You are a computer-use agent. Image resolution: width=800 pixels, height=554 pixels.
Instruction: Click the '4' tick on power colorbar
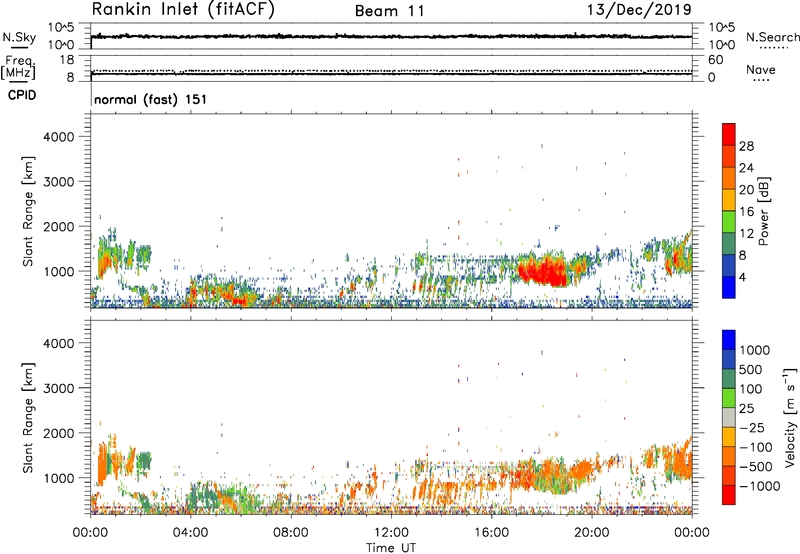pyautogui.click(x=742, y=277)
